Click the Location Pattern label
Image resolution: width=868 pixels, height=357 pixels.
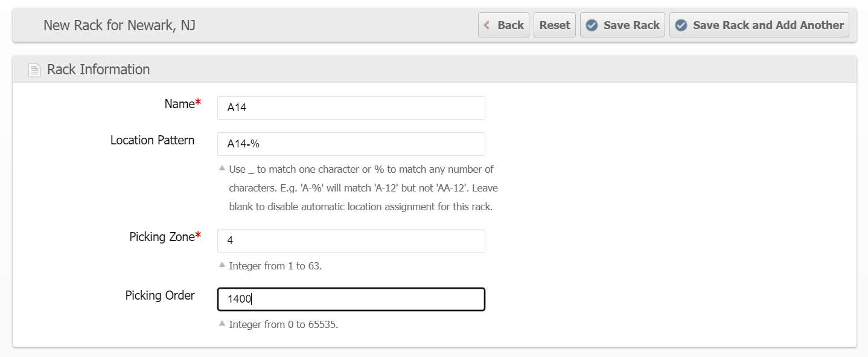[x=152, y=140]
